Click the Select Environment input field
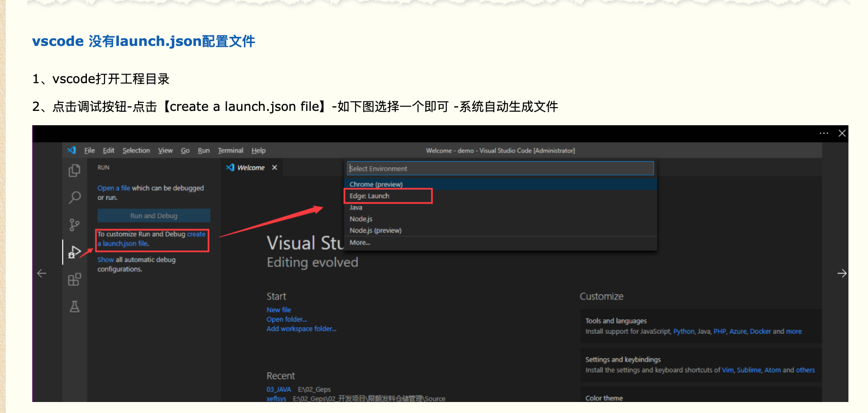868x413 pixels. [x=500, y=168]
